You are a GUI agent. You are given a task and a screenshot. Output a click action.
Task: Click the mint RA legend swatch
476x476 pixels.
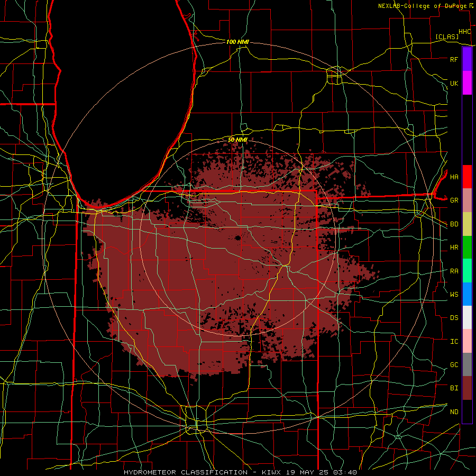pyautogui.click(x=467, y=271)
